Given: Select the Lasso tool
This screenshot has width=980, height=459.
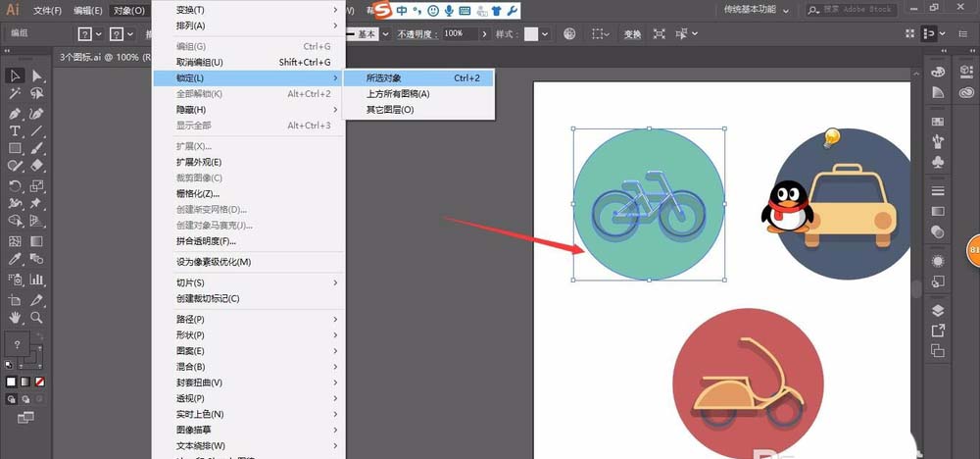Looking at the screenshot, I should [x=37, y=94].
